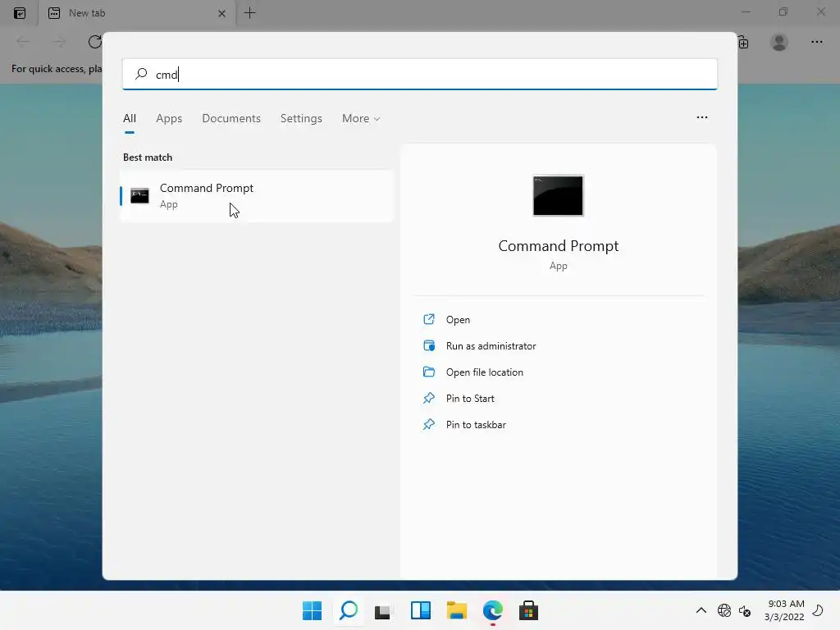This screenshot has width=840, height=630.
Task: Click the Open action's arrow icon
Action: [428, 319]
